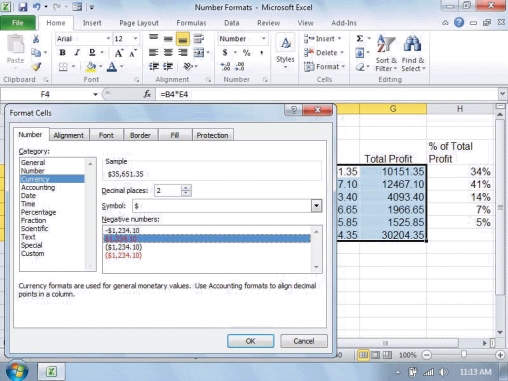The image size is (508, 381).
Task: Open Find & Select menu
Action: (413, 53)
